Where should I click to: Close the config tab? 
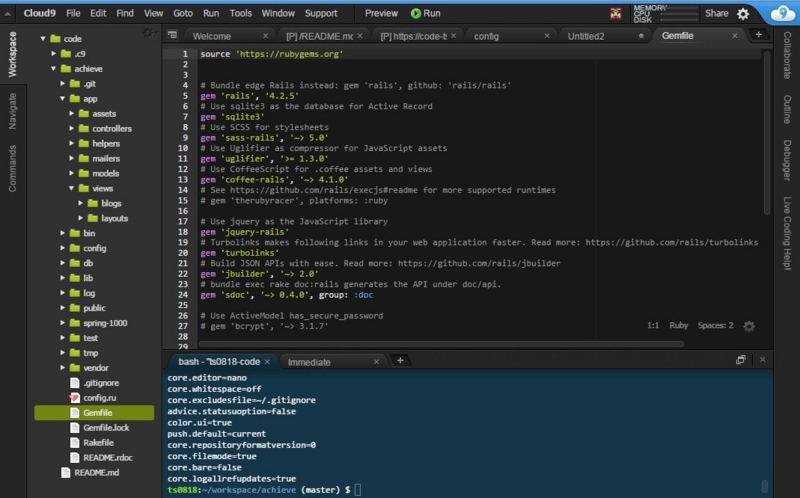point(547,36)
